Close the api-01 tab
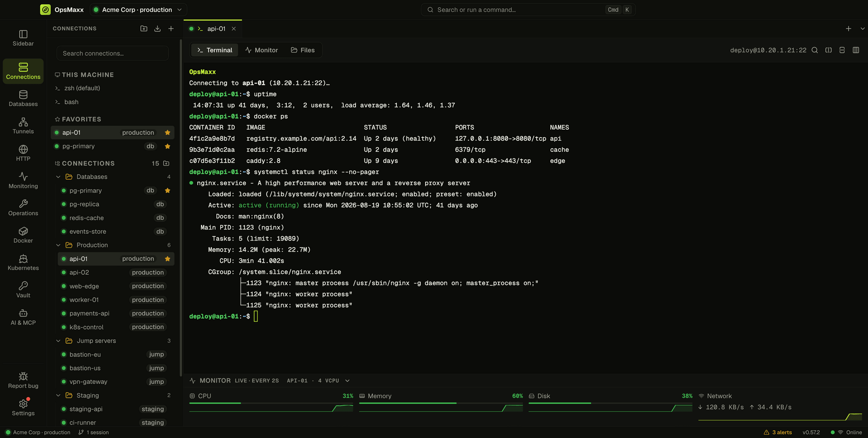Viewport: 868px width, 438px height. click(234, 29)
